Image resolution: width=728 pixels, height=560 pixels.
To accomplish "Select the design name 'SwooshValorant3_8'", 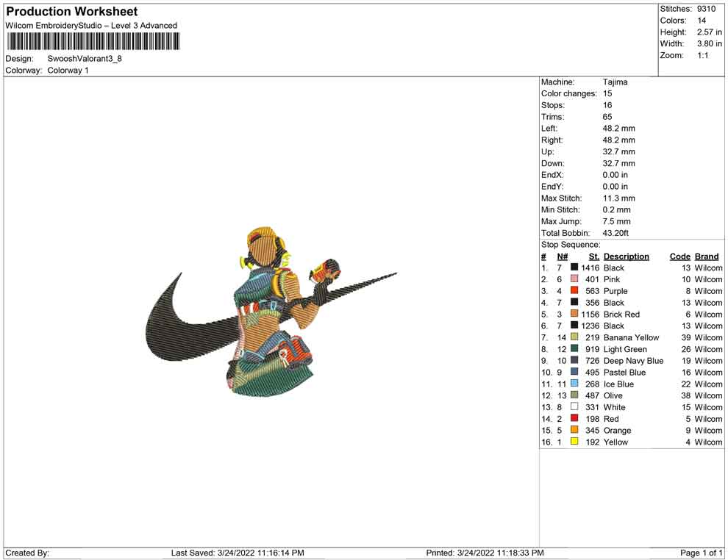I will pos(85,59).
